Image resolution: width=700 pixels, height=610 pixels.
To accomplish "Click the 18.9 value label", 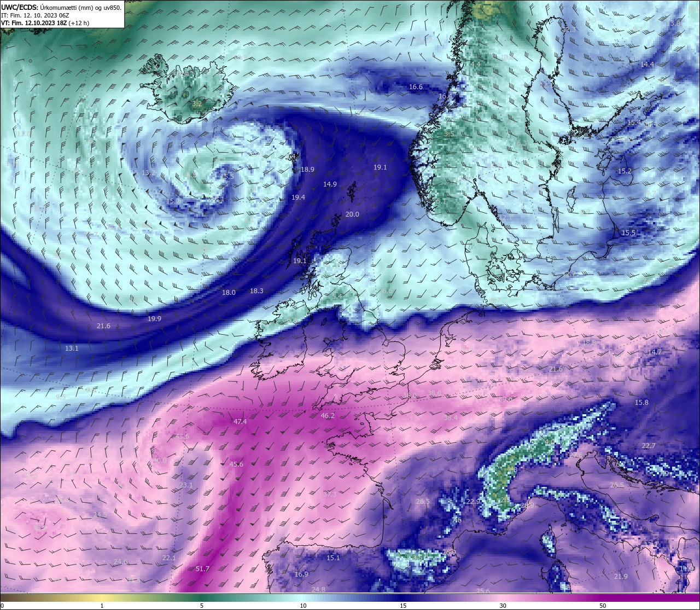I will 307,170.
